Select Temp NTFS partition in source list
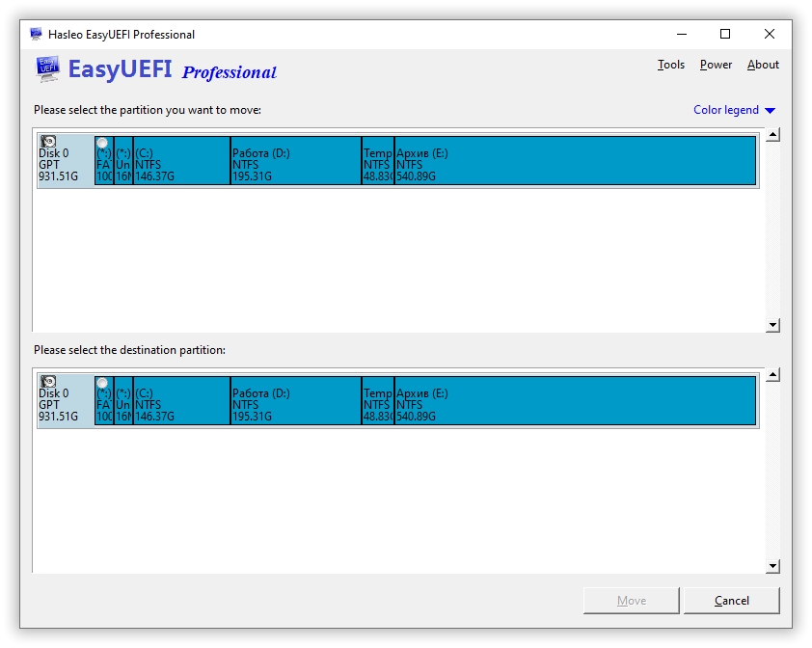The image size is (812, 648). [x=378, y=160]
